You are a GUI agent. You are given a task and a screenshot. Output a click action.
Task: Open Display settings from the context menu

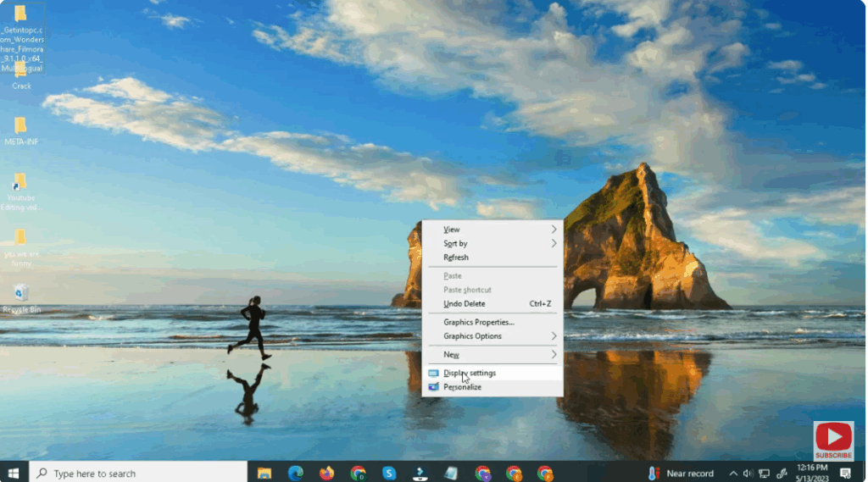coord(492,373)
